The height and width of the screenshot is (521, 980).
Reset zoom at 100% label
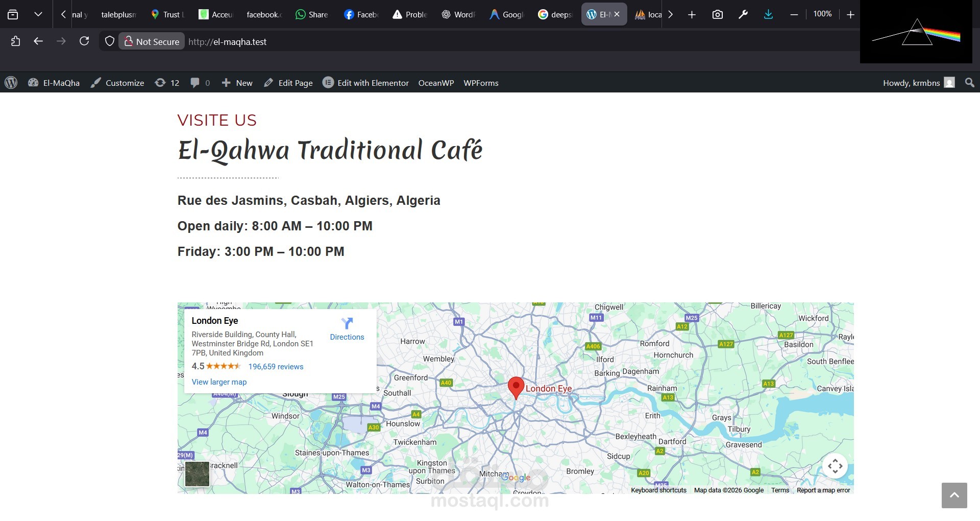822,14
